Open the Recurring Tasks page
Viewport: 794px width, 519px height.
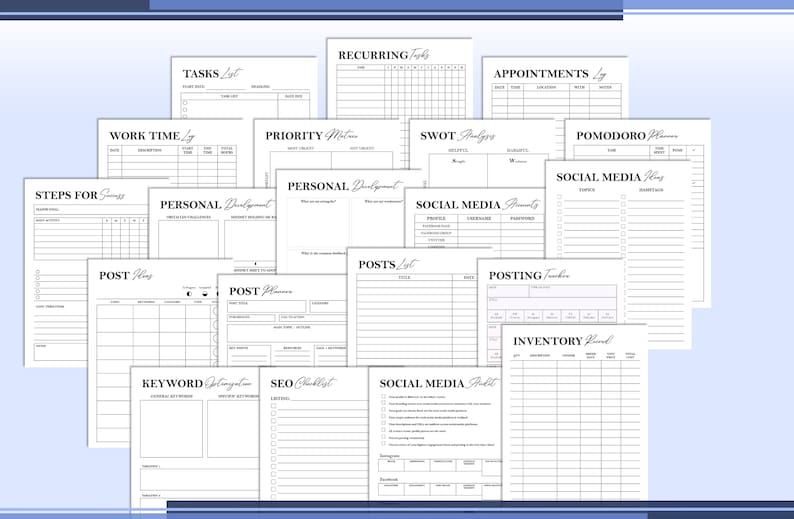400,78
